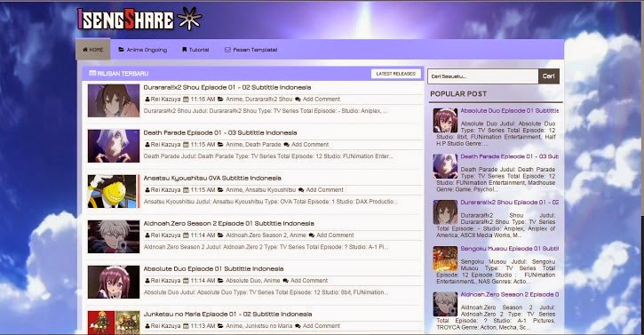Click folder icon before Anime, Ansatsu Kyoushitsu
Viewport: 644px width, 335px height.
[x=220, y=190]
